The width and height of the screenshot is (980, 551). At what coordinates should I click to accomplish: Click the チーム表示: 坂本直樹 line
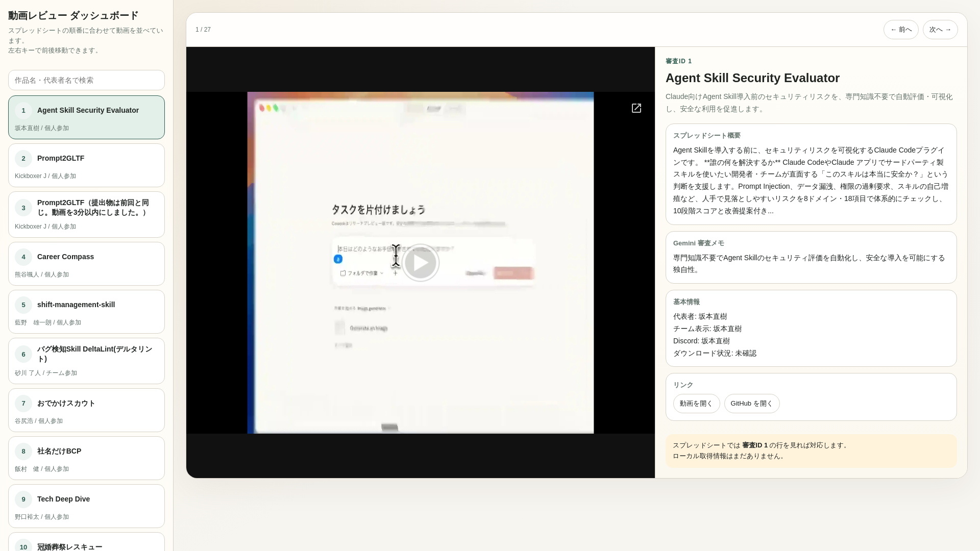(707, 329)
